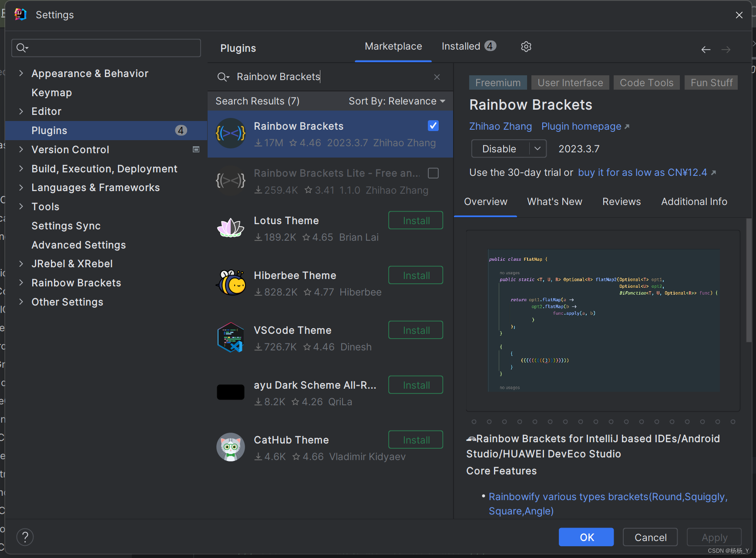The height and width of the screenshot is (558, 756).
Task: Click the VSCode Theme icon
Action: pos(231,337)
